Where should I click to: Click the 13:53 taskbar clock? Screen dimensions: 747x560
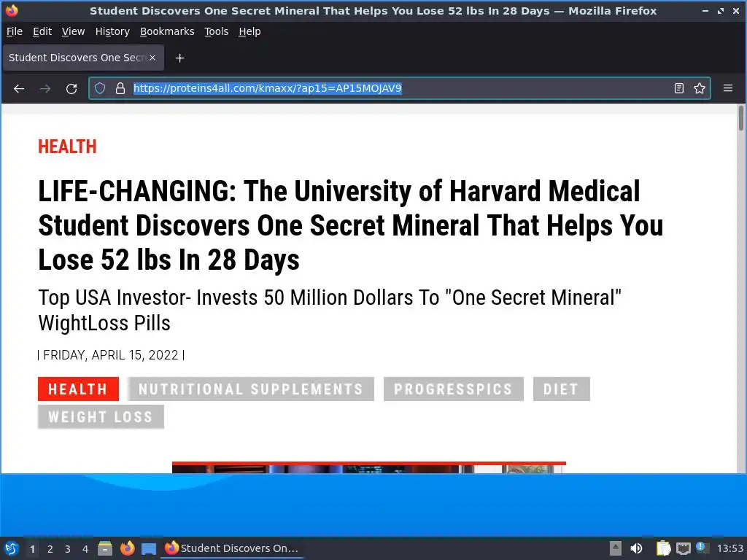(x=729, y=548)
